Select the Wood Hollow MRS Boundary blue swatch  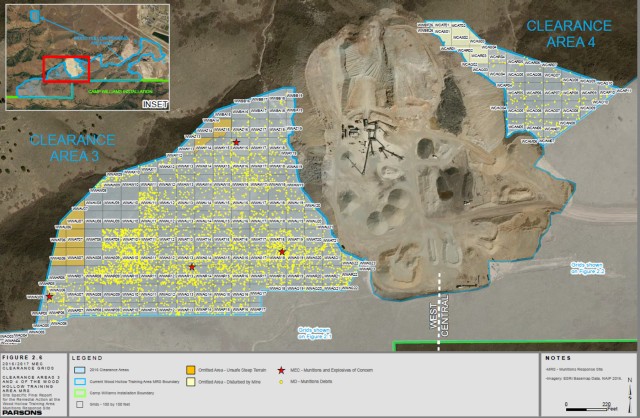coord(80,381)
